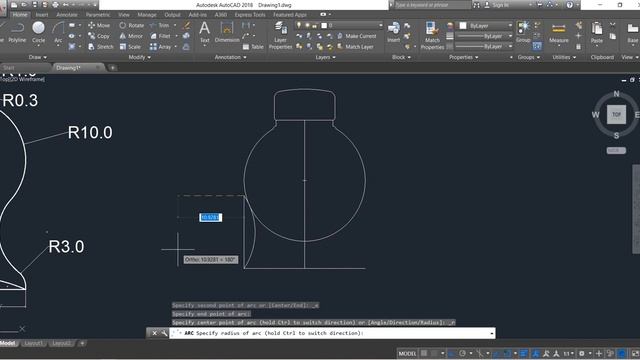Toggle polar tracking in status bar

462,353
